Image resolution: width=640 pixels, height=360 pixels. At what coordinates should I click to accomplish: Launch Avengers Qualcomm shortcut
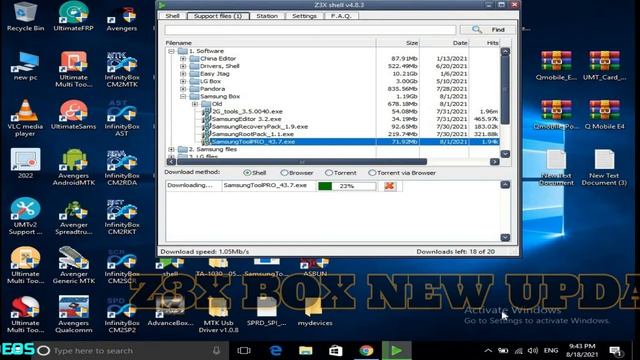click(x=73, y=314)
